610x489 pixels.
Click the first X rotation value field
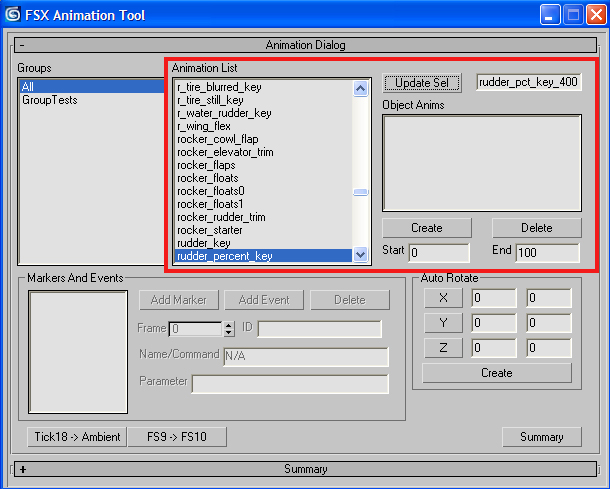494,298
